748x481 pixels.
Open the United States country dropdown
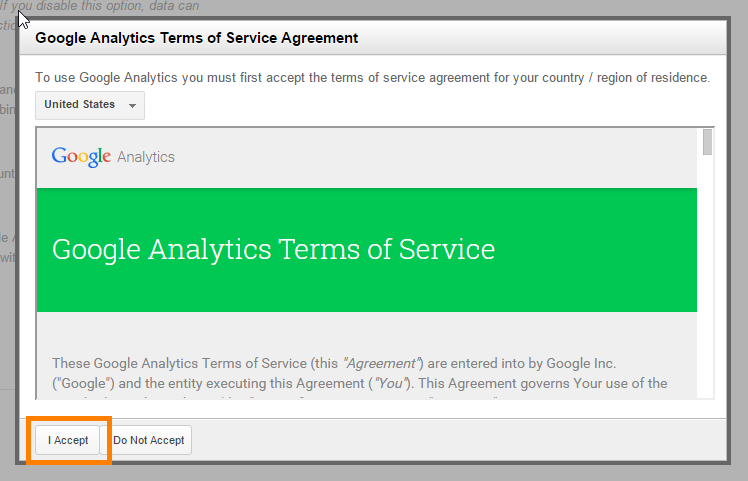[90, 105]
